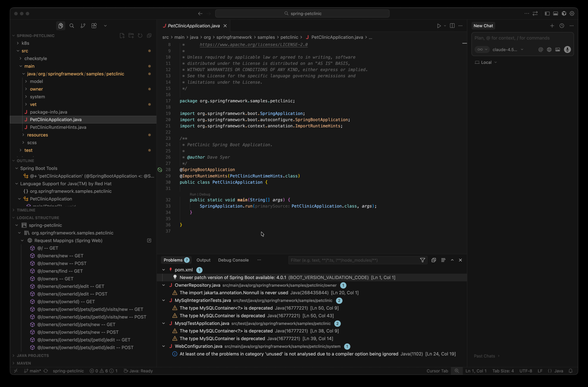Expand the model folder in explorer
Screen dimensions: 588x387
click(x=36, y=81)
